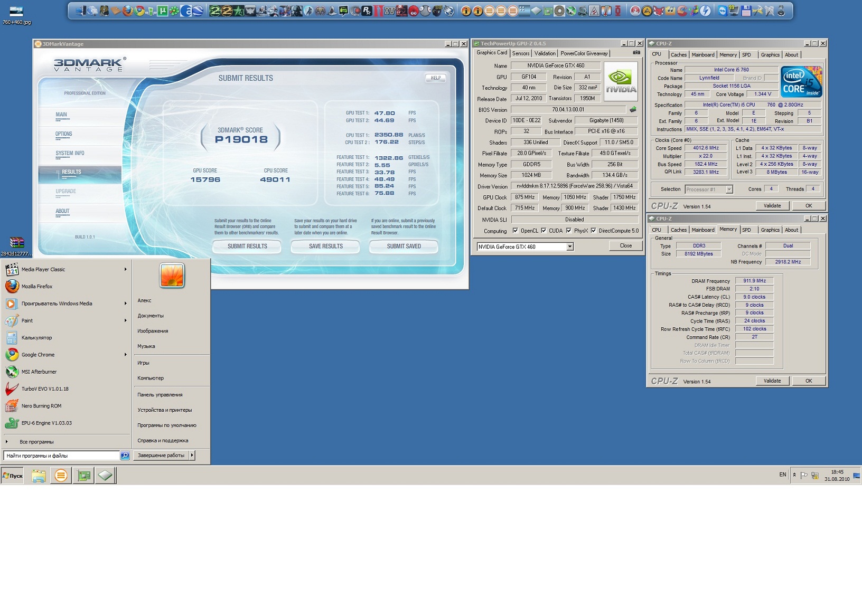Open Nero Burning ROM icon in Start menu
Screen dimensions: 862x616
[12, 406]
